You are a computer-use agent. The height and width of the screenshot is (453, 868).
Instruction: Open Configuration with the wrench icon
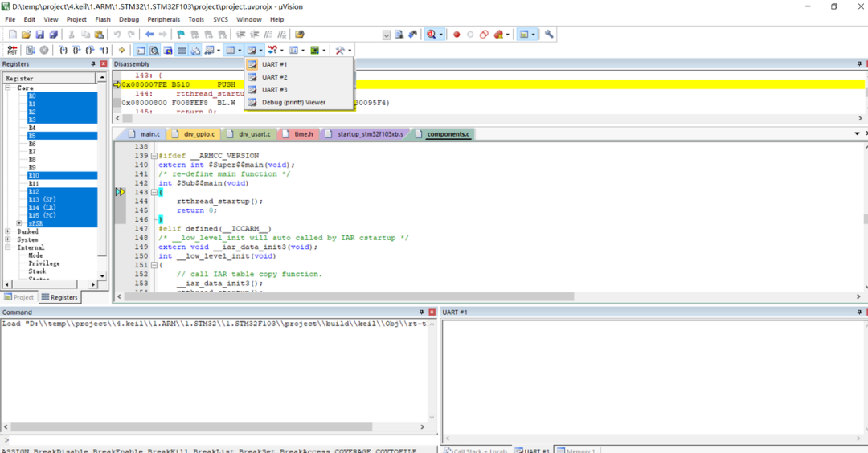(550, 35)
